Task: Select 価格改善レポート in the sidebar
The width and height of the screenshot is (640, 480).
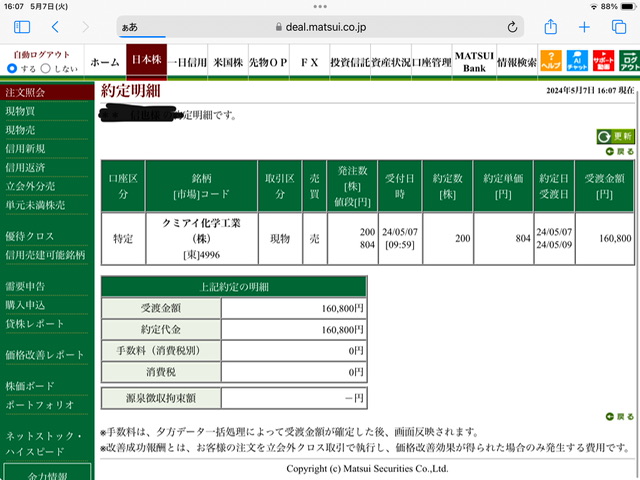Action: point(44,355)
